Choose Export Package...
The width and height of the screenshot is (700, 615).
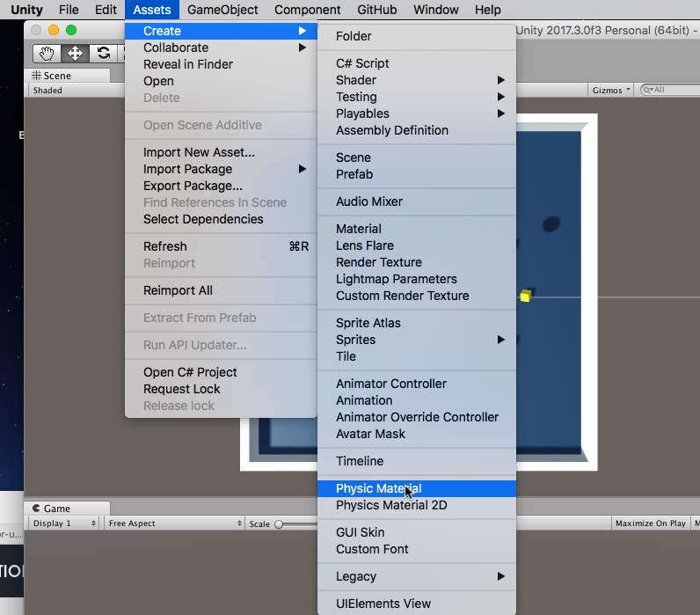click(221, 186)
